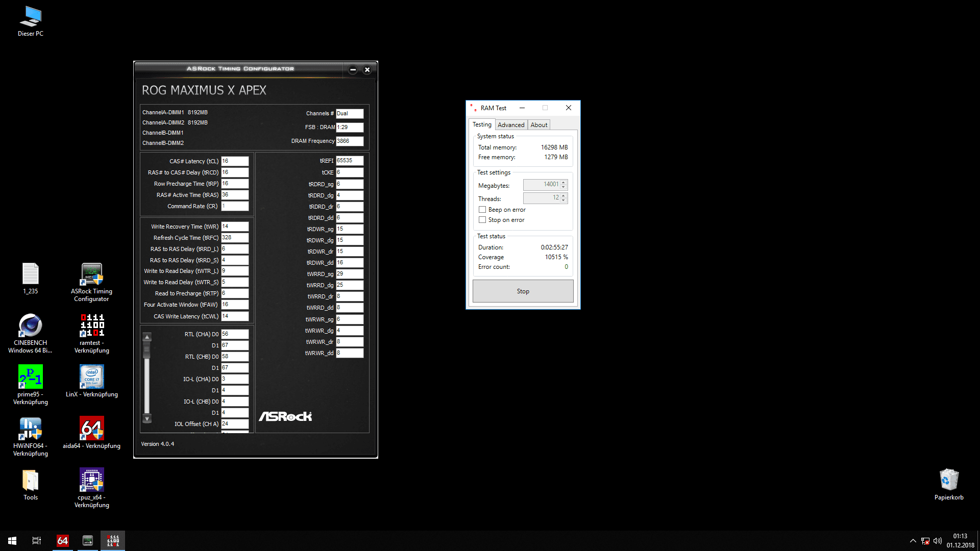Show hidden system tray icons
This screenshot has height=551, width=980.
point(913,541)
